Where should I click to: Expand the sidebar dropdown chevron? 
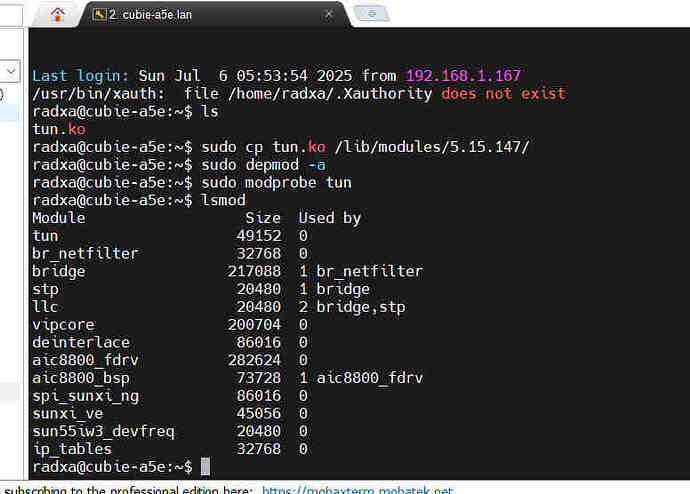tap(11, 70)
